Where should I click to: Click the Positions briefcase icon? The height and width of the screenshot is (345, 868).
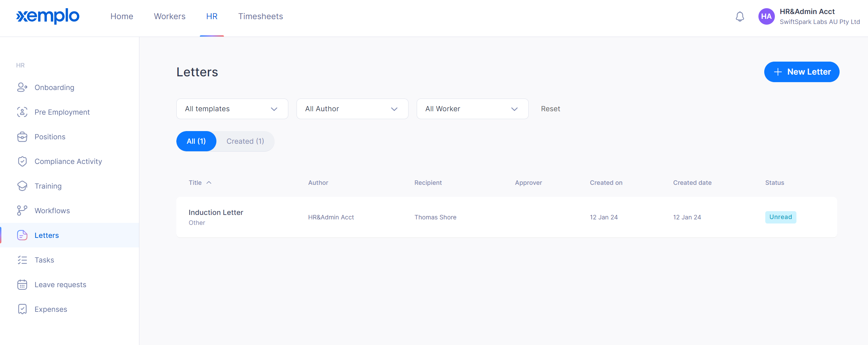click(x=22, y=137)
